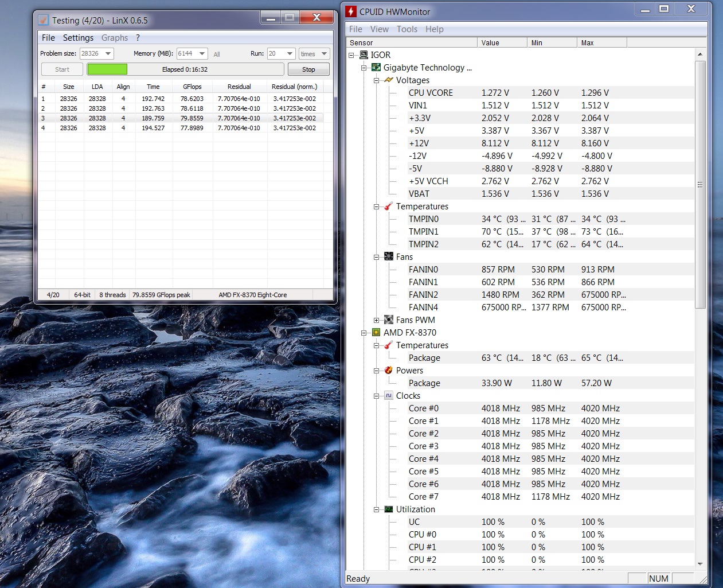Click the Residual (norm.) column header
Viewport: 723px width, 588px height.
[295, 87]
